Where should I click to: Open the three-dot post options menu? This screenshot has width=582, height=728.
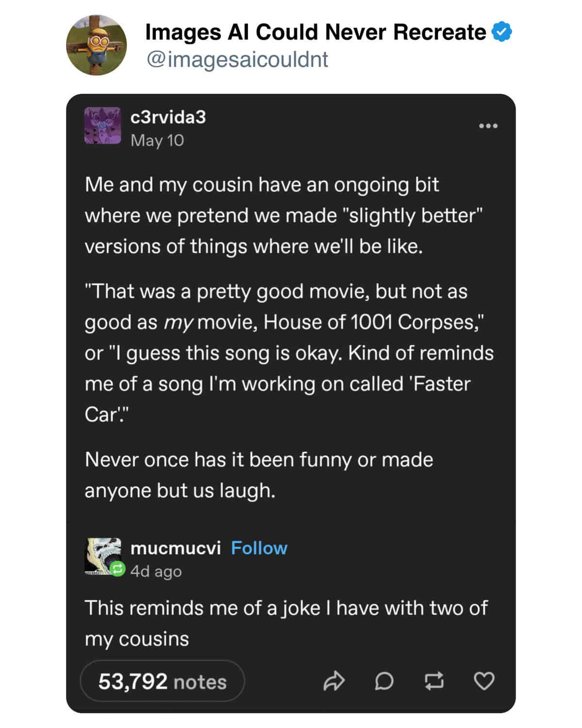pos(488,126)
